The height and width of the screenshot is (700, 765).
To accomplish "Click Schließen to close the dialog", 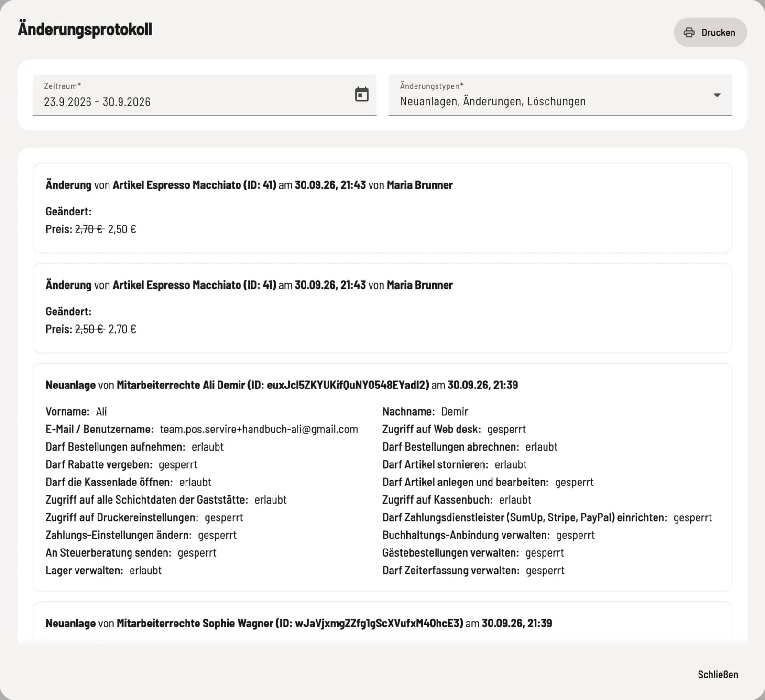I will 718,674.
